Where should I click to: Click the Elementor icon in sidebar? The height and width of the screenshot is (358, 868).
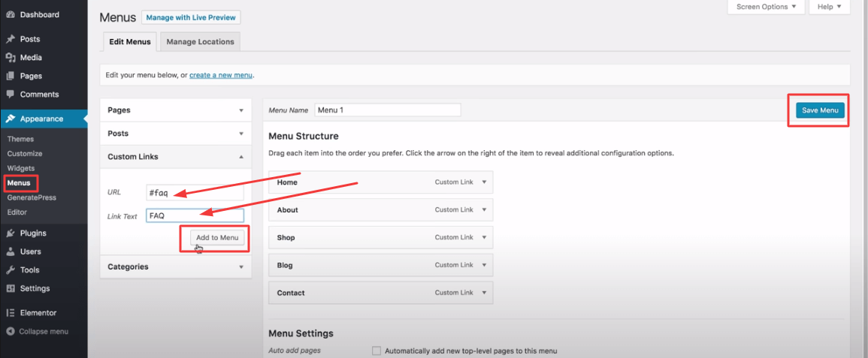coord(11,313)
